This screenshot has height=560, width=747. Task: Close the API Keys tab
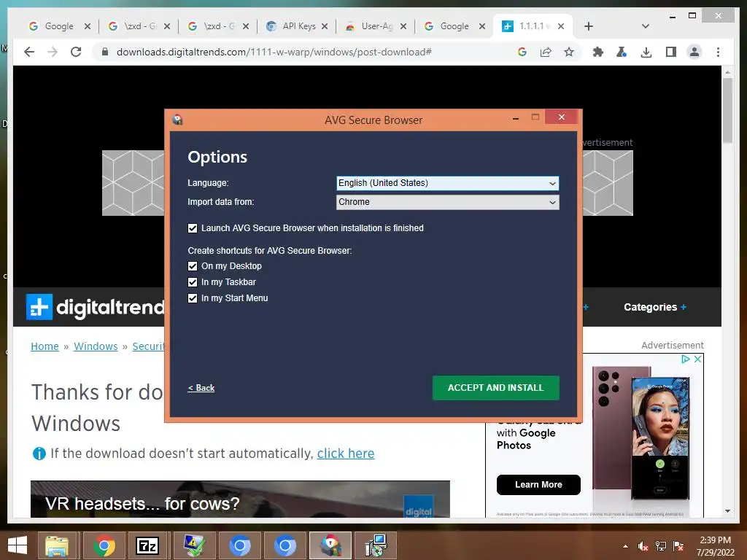point(325,26)
